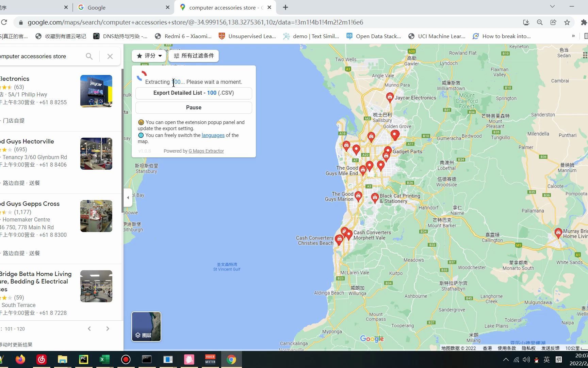Open Excel from taskbar
Image resolution: width=588 pixels, height=368 pixels.
coord(104,359)
